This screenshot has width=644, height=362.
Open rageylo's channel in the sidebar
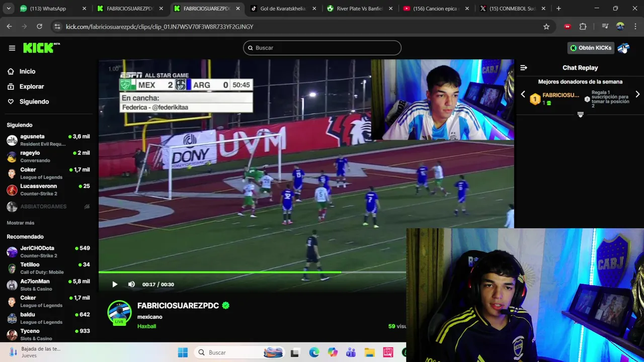pos(48,156)
